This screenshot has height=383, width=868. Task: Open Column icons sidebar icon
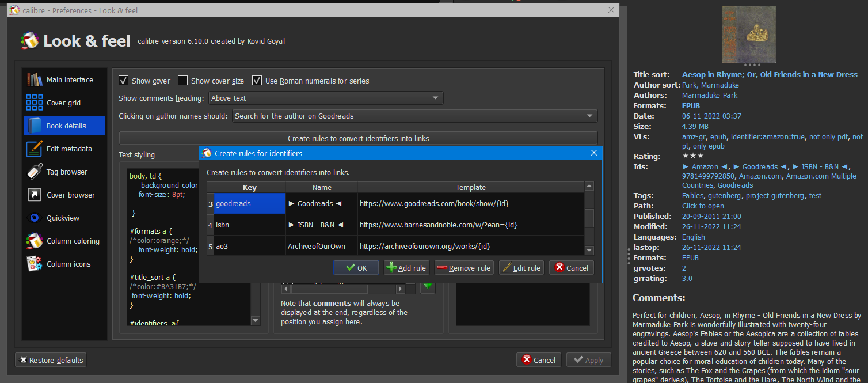[x=35, y=264]
